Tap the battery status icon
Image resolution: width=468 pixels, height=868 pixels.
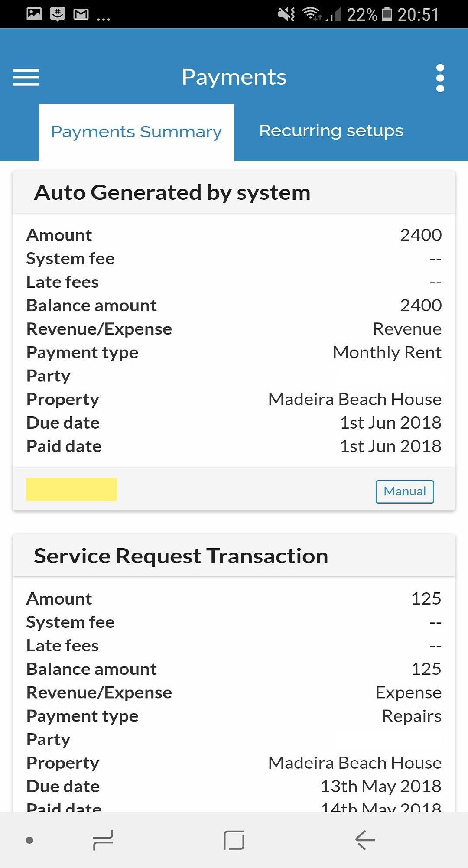click(x=387, y=14)
